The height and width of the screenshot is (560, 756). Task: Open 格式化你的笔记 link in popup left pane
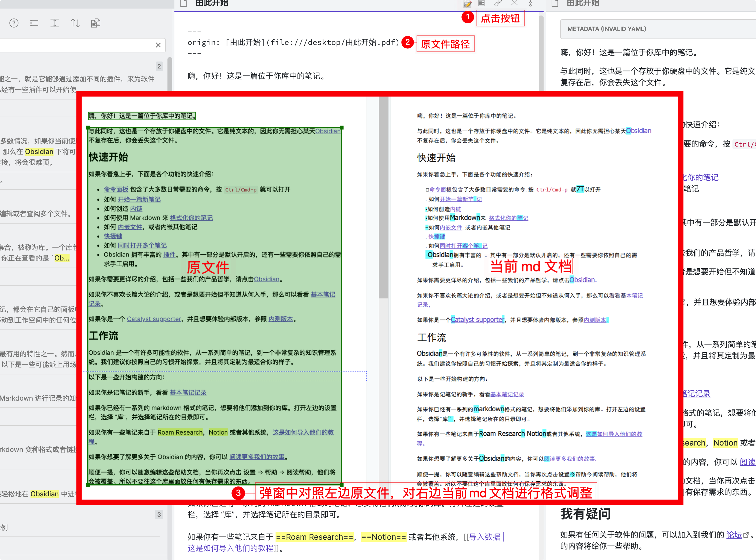(x=191, y=218)
